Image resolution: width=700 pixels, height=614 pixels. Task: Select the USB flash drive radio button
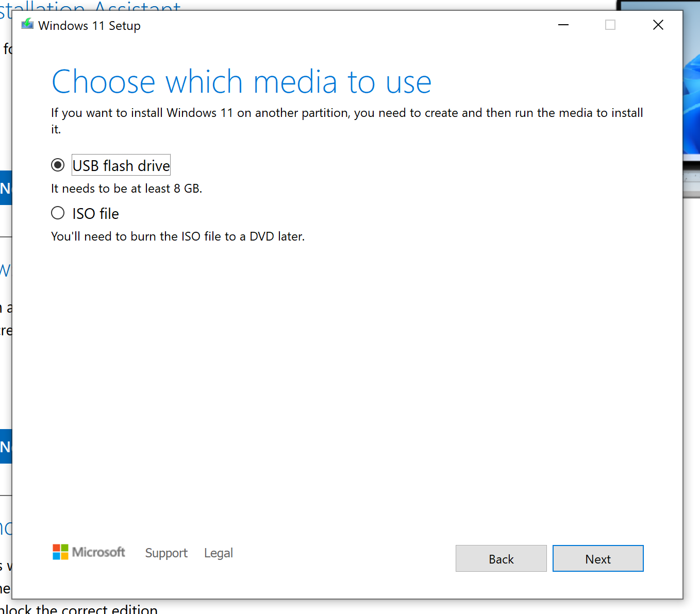click(x=58, y=165)
